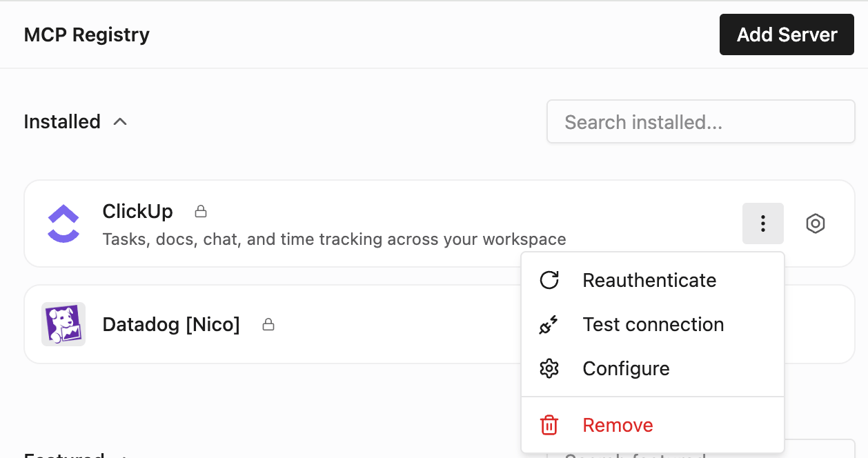Click the ClickUp server name
Viewport: 868px width, 458px height.
click(138, 211)
